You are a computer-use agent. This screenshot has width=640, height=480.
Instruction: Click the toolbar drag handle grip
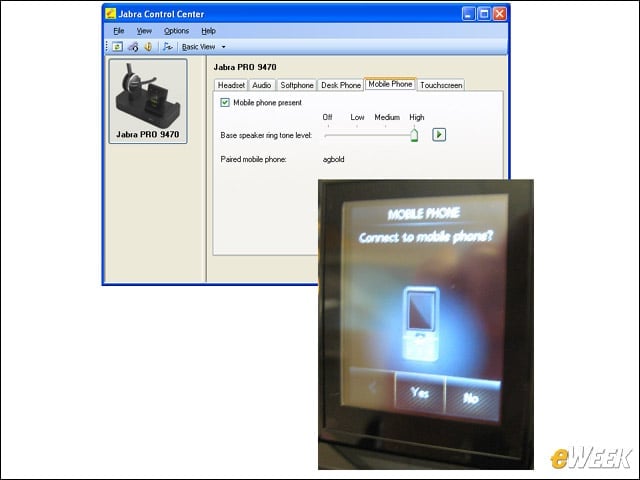coord(107,47)
